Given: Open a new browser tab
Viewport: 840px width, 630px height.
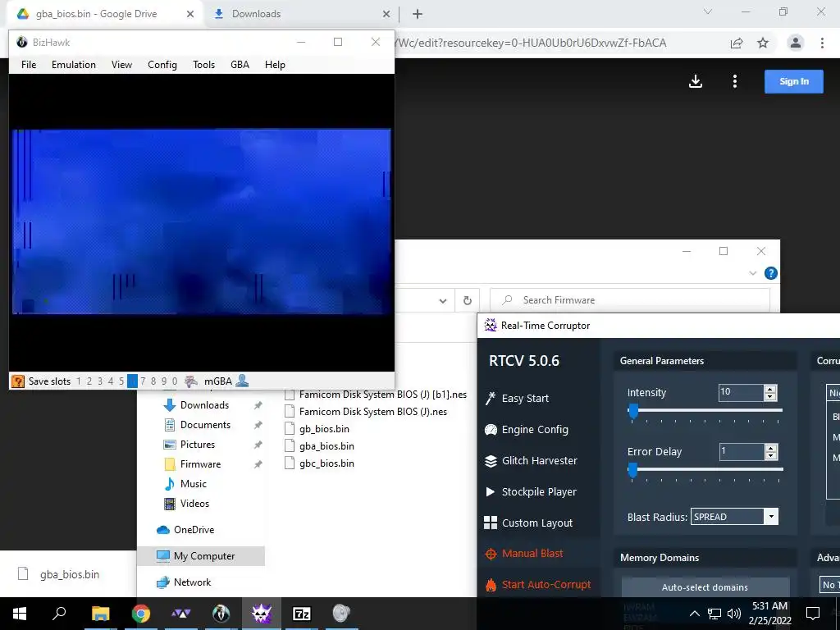Looking at the screenshot, I should 418,15.
